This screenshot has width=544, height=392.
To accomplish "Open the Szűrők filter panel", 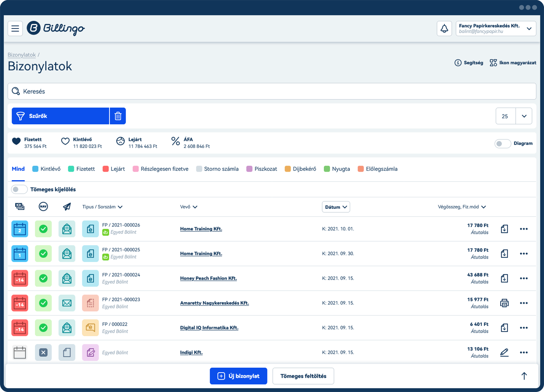I will (x=60, y=116).
